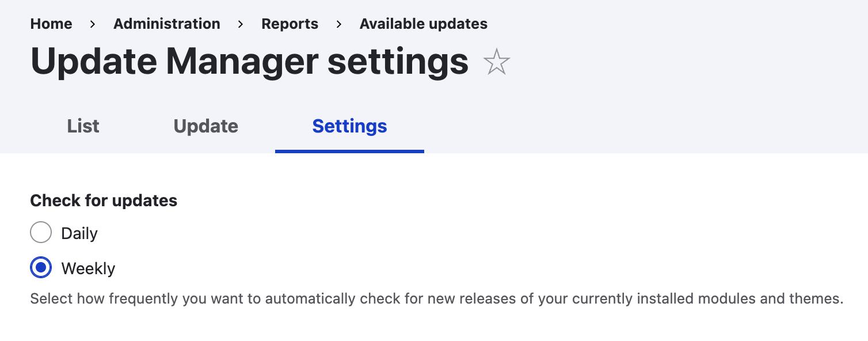The height and width of the screenshot is (341, 868).
Task: Open the Settings tab
Action: [x=349, y=126]
